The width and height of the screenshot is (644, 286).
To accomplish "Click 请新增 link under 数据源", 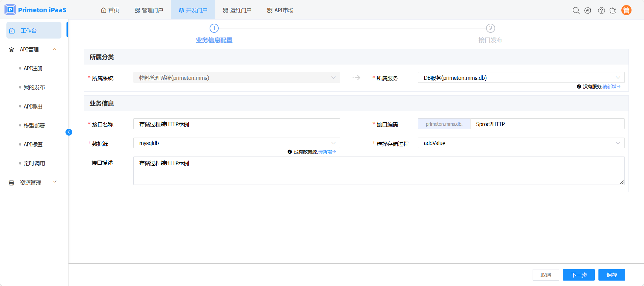I will 326,152.
